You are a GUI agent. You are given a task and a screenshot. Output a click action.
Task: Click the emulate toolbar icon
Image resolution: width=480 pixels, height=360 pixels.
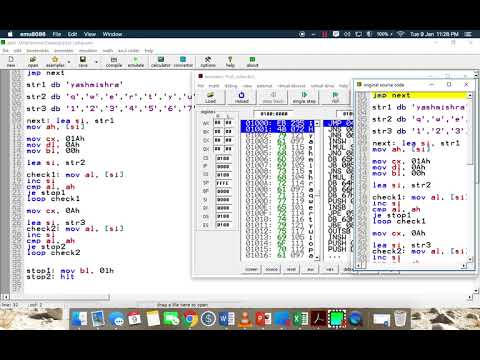136,62
